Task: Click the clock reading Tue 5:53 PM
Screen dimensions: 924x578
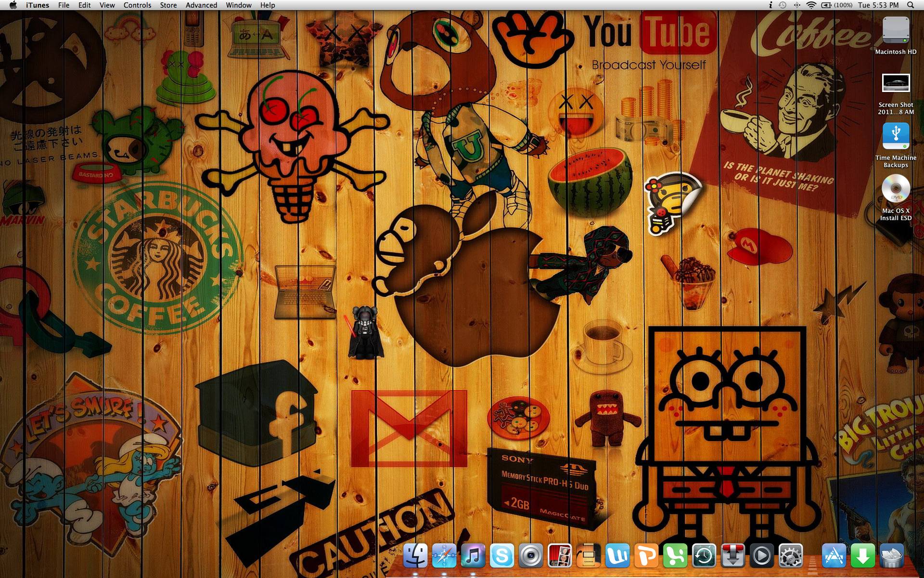Action: (878, 5)
